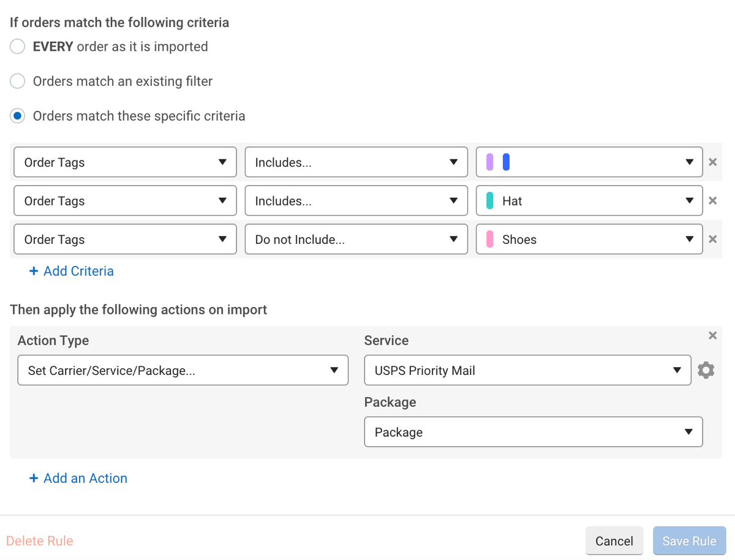Screen dimensions: 735x560
Task: Choose Orders match an existing filter
Action: 18,81
